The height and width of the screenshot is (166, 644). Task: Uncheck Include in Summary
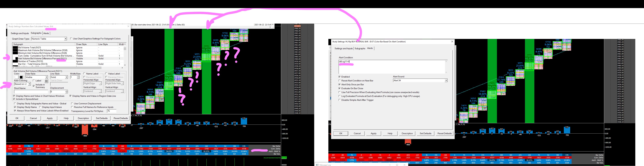(34, 86)
